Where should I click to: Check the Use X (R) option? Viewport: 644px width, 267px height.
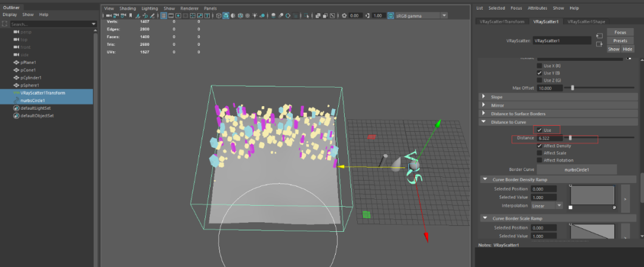540,65
